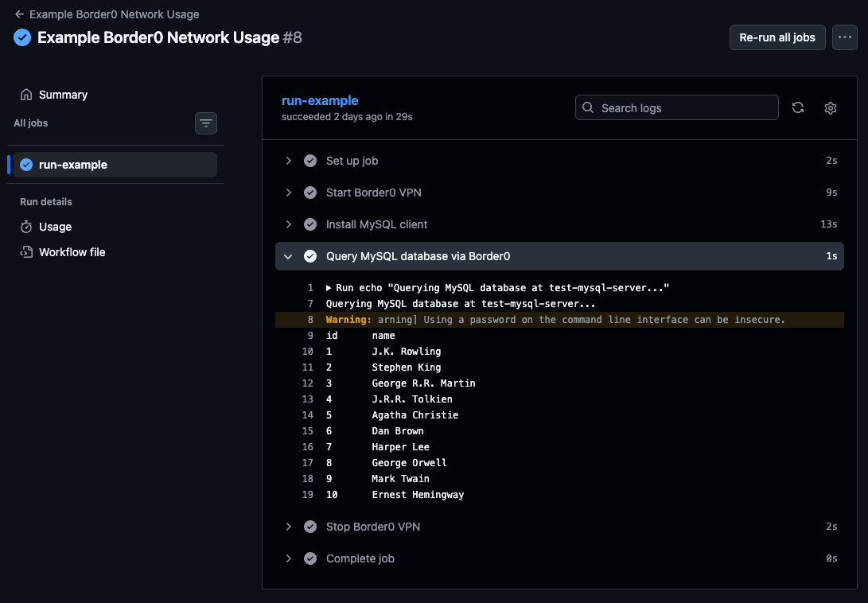Click the 'Dan Brown' log row

point(559,431)
